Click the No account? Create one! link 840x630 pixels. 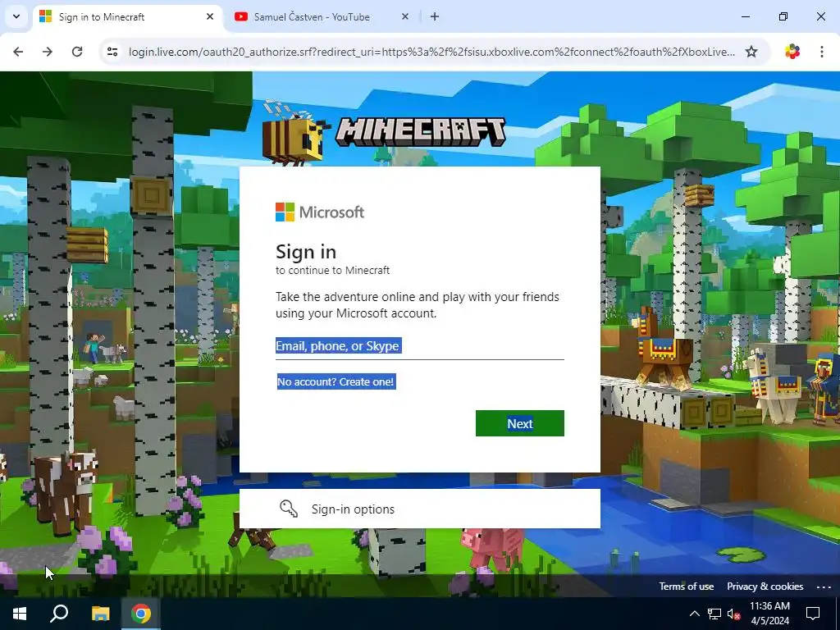(x=336, y=381)
